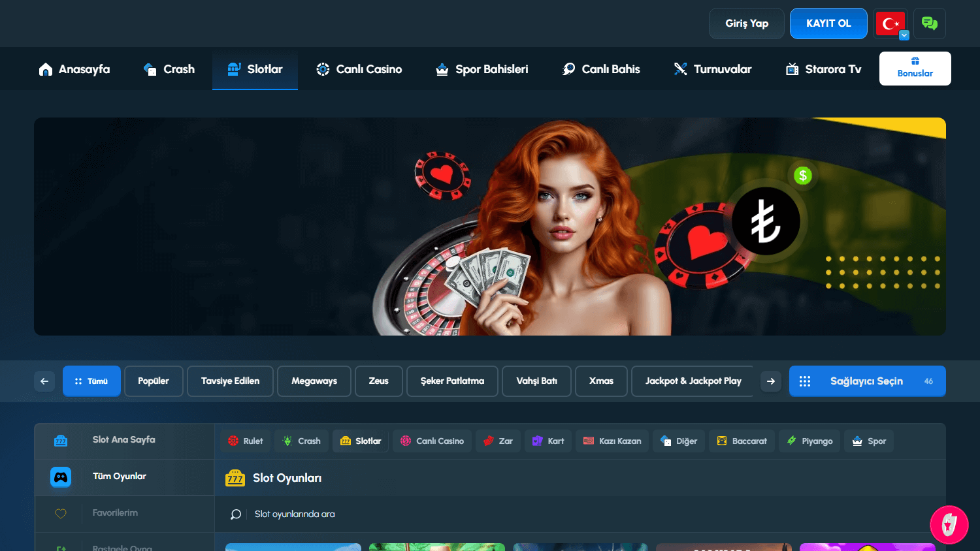Click the Favorilerim heart icon in sidebar

pyautogui.click(x=60, y=514)
